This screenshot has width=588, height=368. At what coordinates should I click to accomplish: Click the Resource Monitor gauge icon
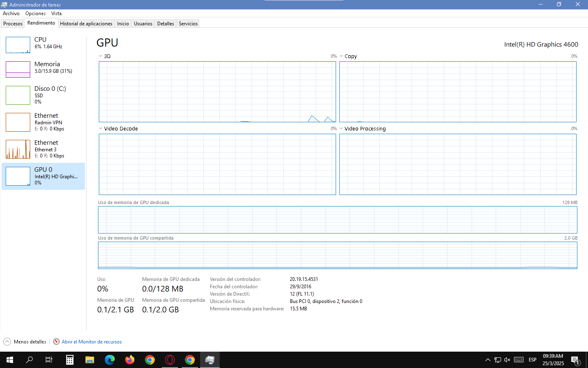[x=56, y=342]
